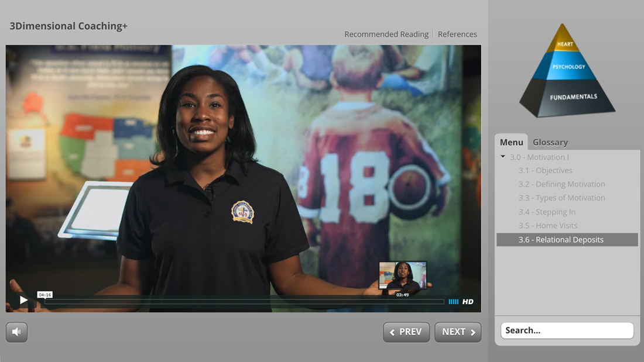Adjust the video volume bars

pos(453,302)
